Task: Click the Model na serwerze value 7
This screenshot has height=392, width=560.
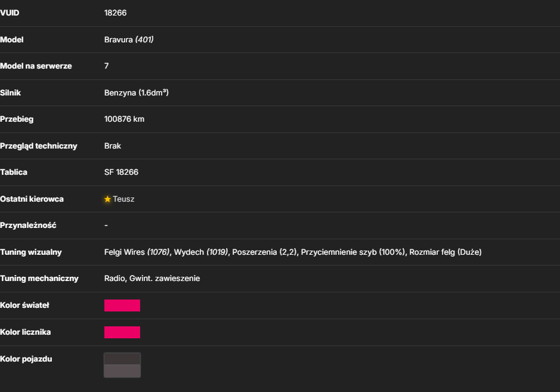Action: [x=106, y=66]
